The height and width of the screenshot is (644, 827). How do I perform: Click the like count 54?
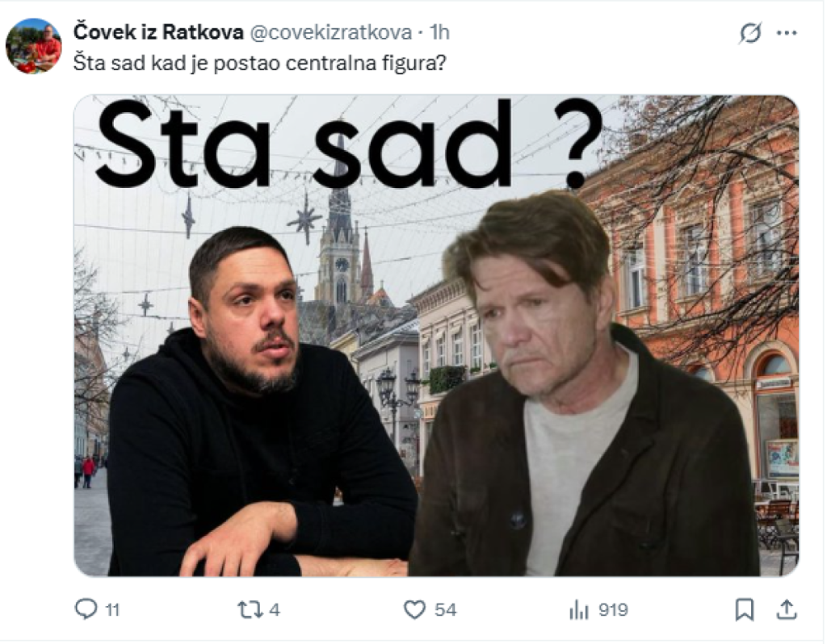(x=446, y=610)
